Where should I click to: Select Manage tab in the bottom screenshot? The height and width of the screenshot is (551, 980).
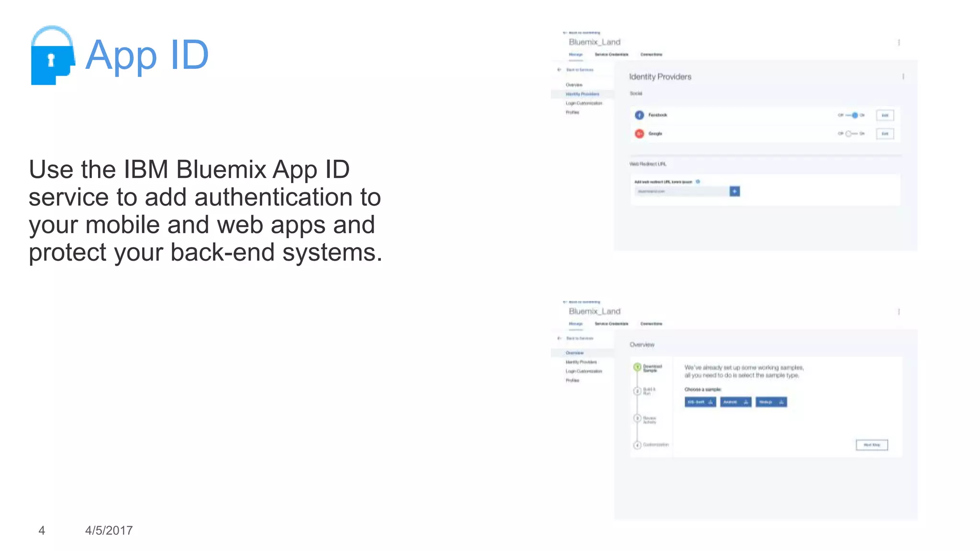(x=576, y=324)
